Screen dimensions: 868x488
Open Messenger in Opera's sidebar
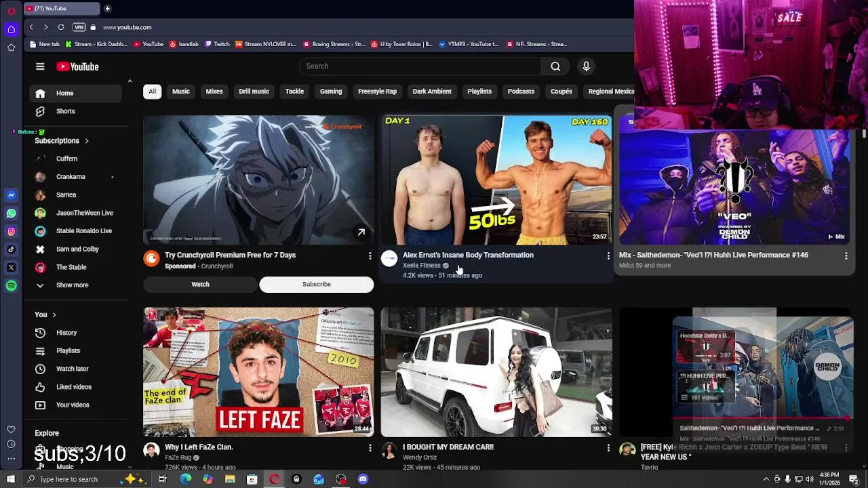pyautogui.click(x=11, y=195)
